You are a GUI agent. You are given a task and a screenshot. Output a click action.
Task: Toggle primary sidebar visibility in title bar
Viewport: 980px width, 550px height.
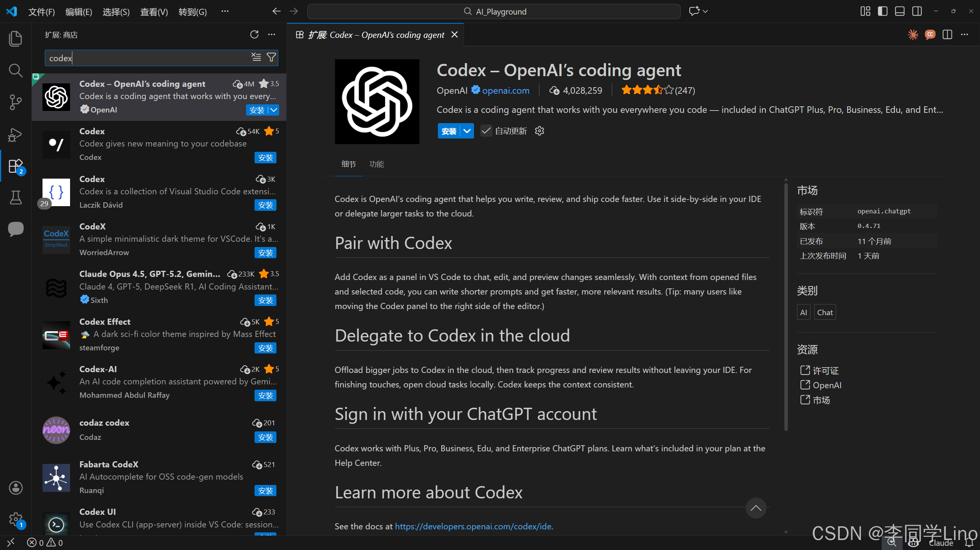pyautogui.click(x=883, y=11)
